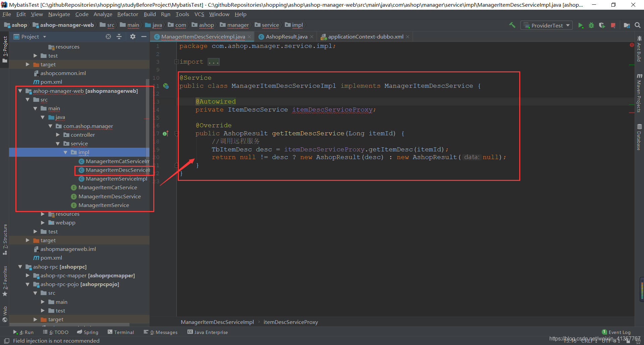Open the Ant Build side panel

(639, 49)
